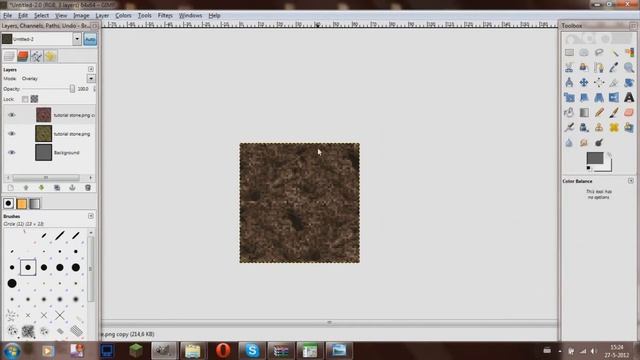The image size is (640, 360).
Task: Open the foreground color swatch
Action: pos(595,158)
